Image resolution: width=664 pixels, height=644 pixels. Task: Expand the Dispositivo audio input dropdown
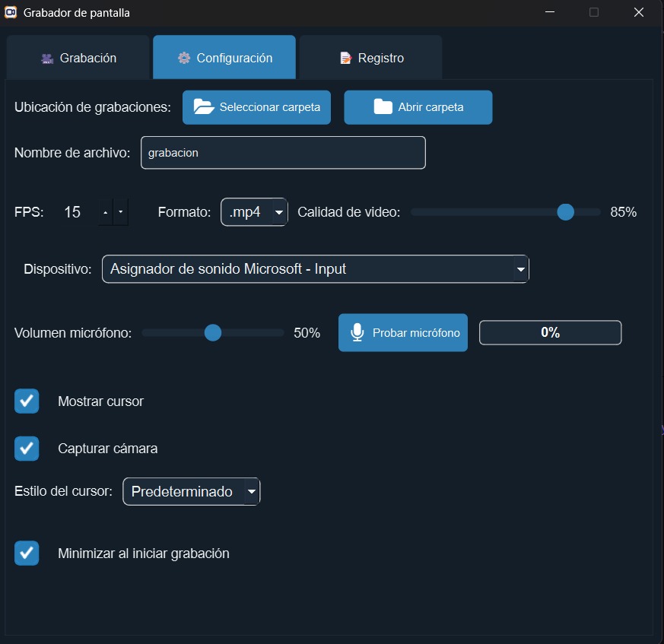[x=520, y=269]
